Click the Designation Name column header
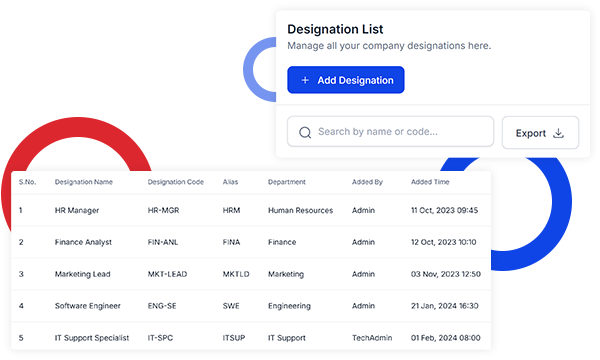Image resolution: width=600 pixels, height=360 pixels. pyautogui.click(x=84, y=182)
